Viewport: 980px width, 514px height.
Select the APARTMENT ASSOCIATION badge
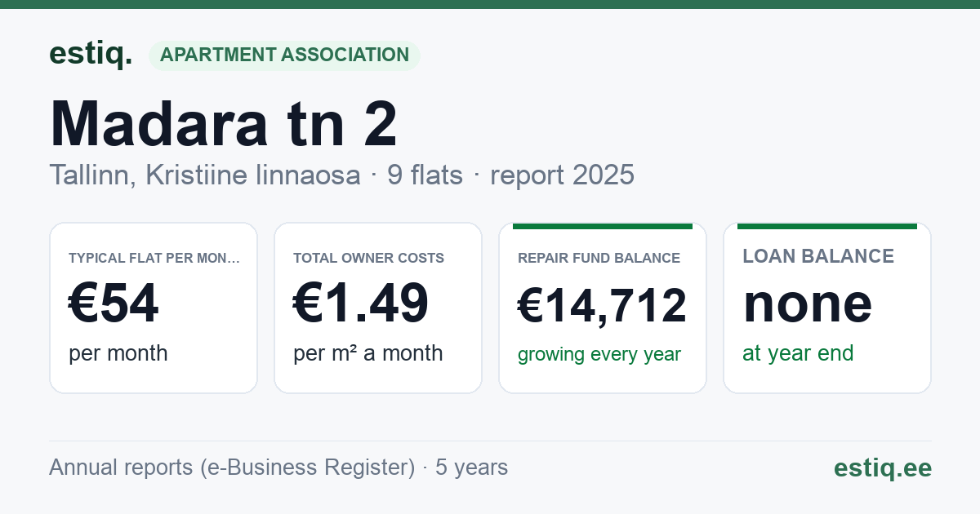pos(284,55)
